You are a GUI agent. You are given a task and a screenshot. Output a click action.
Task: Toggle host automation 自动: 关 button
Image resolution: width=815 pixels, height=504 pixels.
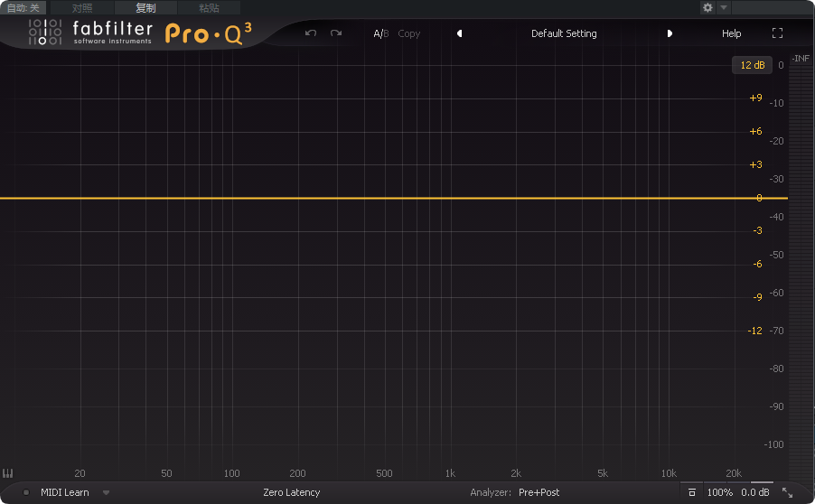coord(23,8)
